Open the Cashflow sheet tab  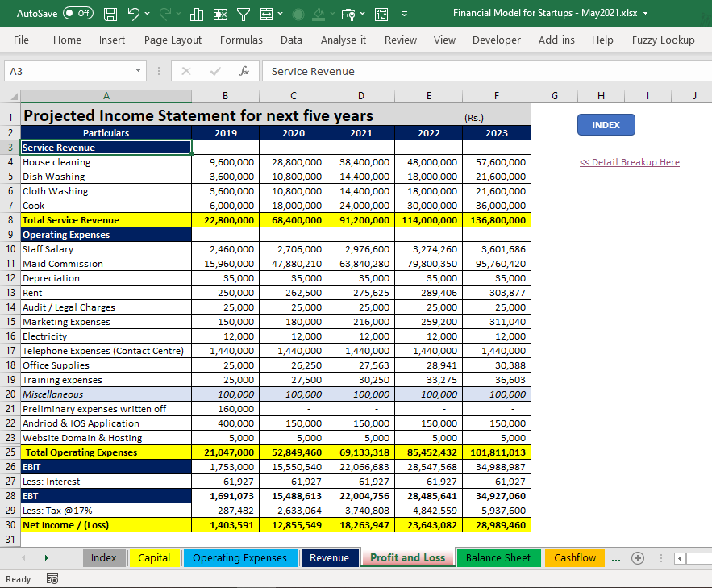point(575,558)
